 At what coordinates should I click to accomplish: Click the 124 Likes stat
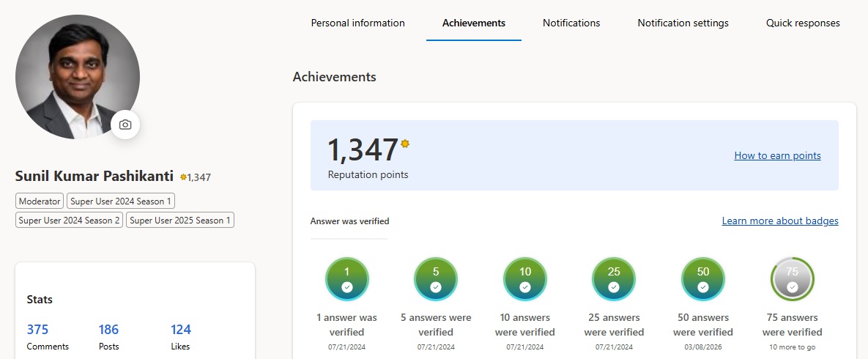click(180, 337)
